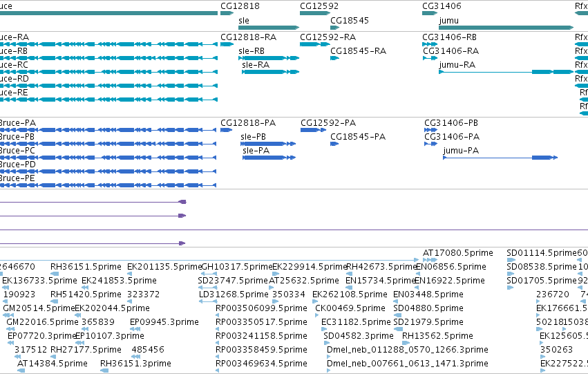Select the SD01114.5prime EST label
Image resolution: width=588 pixels, height=374 pixels.
tap(542, 253)
